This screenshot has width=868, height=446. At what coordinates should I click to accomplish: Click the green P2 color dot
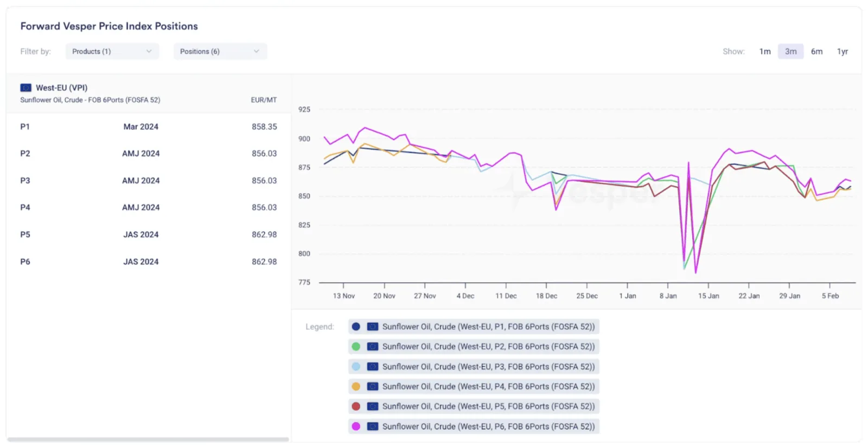tap(356, 347)
